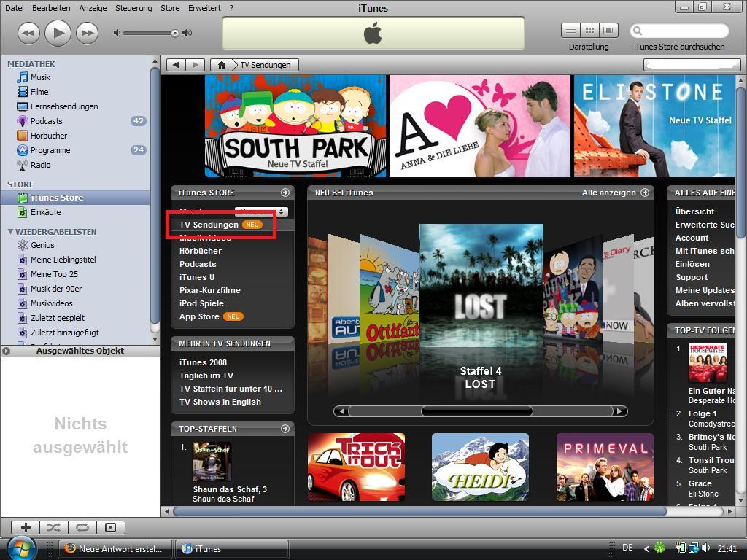
Task: Open the Genre dropdown in iTunes Store panel
Action: (262, 211)
